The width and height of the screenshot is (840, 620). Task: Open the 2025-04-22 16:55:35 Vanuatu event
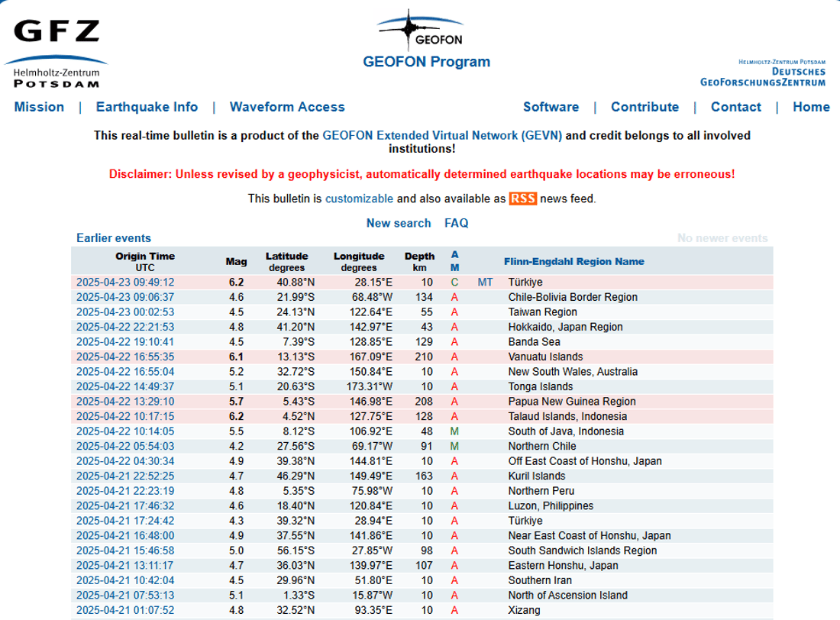point(125,357)
